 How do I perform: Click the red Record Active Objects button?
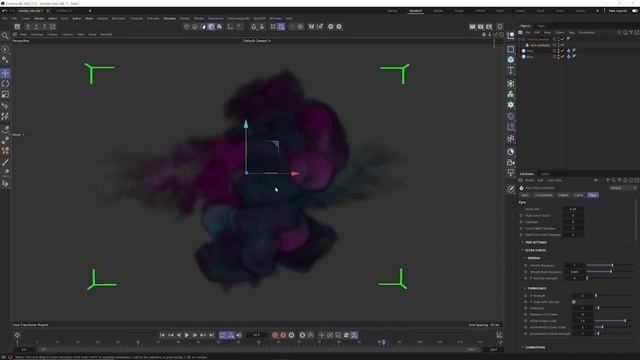[275, 335]
